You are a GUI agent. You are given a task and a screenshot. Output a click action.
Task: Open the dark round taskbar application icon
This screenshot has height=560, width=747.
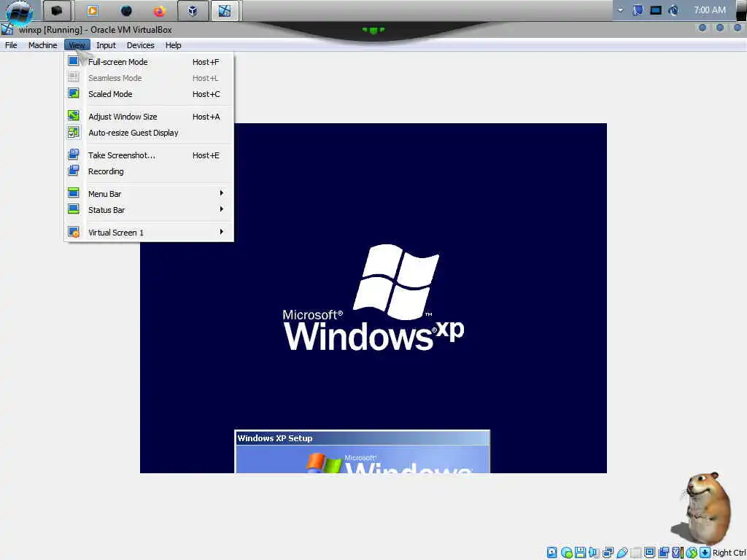(x=126, y=10)
